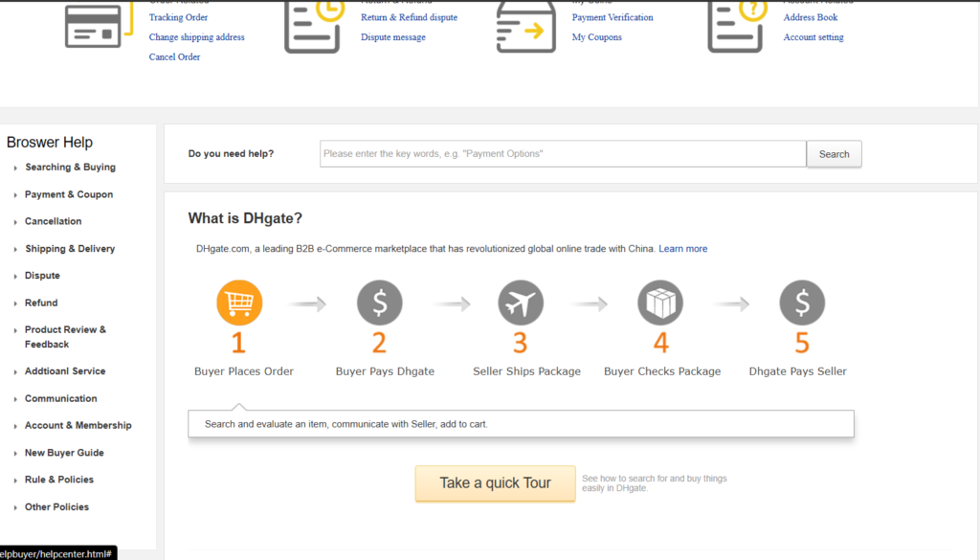Open Return & Refund dispute link

[409, 17]
